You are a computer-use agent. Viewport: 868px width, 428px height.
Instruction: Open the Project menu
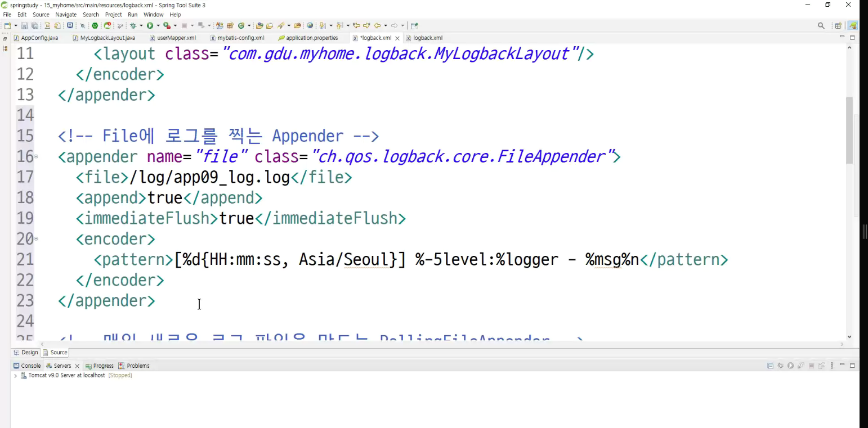(114, 15)
